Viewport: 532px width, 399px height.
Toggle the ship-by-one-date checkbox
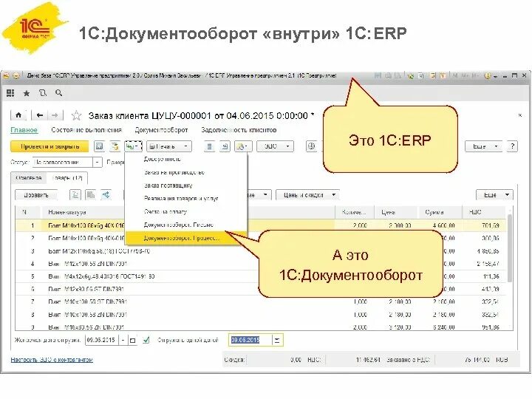[146, 340]
